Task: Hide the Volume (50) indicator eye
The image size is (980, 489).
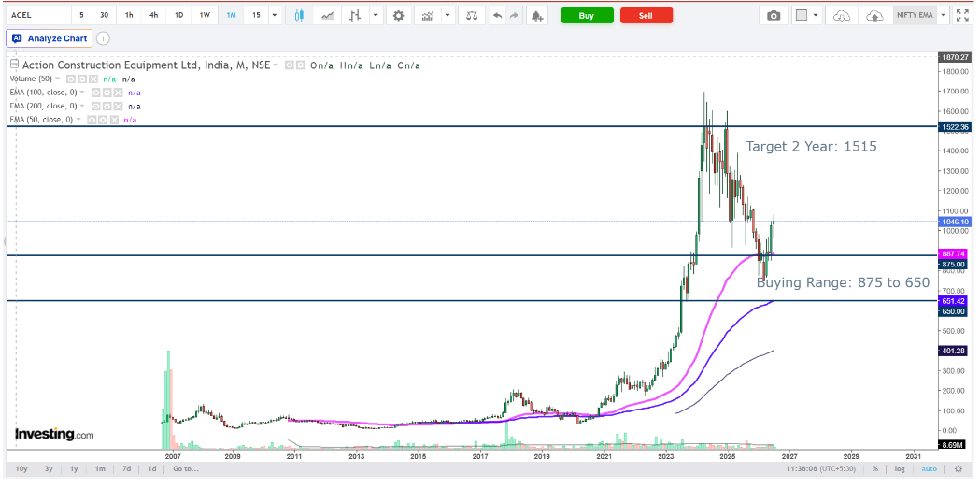Action: click(71, 79)
